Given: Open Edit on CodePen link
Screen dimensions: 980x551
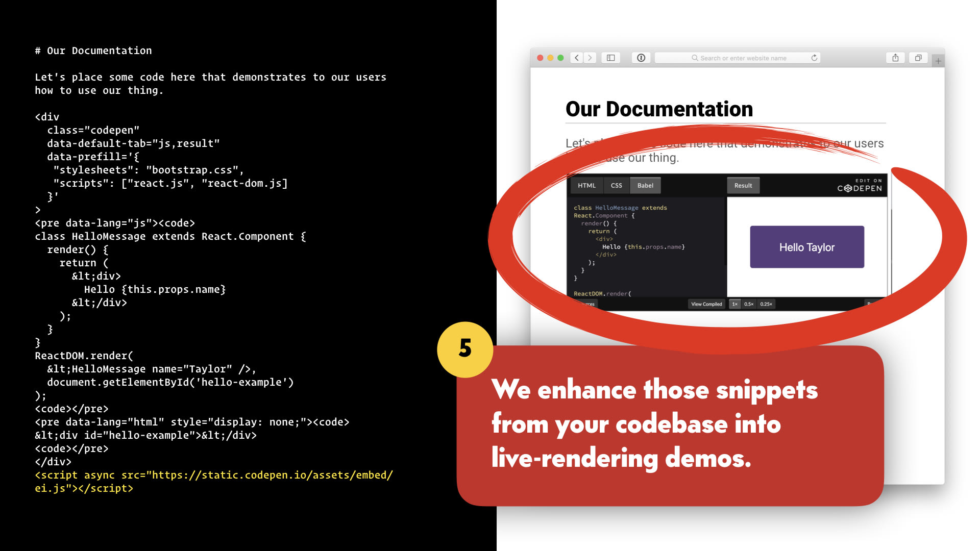Looking at the screenshot, I should coord(860,185).
